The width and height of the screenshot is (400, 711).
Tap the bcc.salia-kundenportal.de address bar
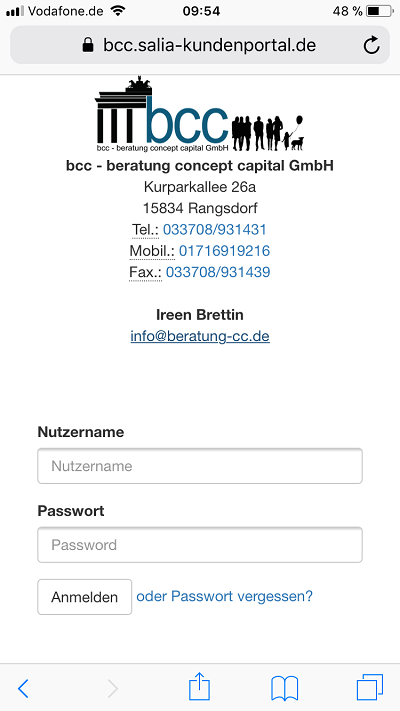point(200,45)
